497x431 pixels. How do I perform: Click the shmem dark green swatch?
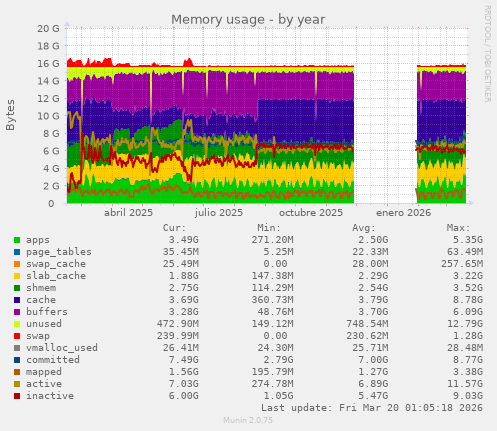[17, 288]
